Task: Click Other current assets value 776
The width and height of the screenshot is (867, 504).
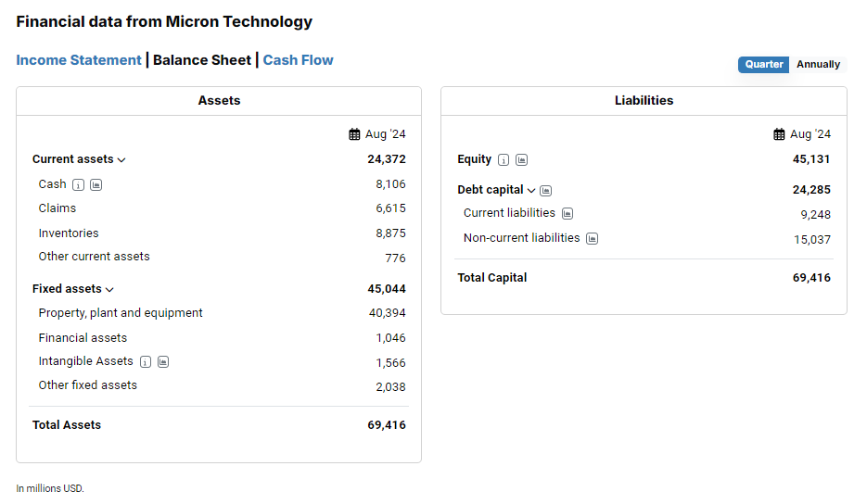Action: point(395,258)
